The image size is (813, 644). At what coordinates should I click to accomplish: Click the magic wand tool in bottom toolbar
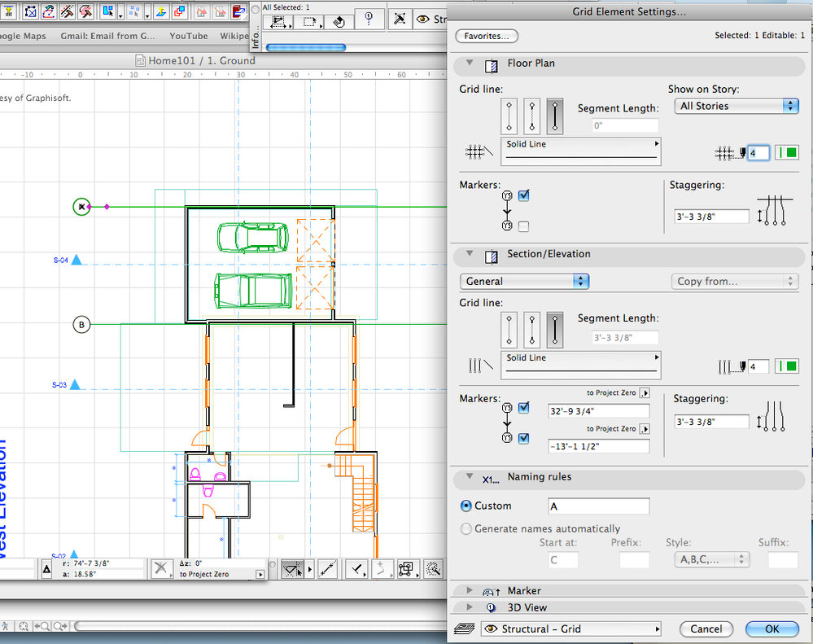(434, 569)
